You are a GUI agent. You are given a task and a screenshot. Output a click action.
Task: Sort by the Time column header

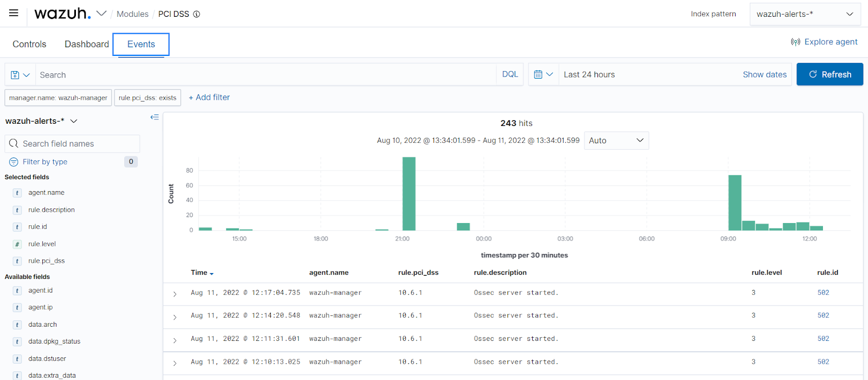tap(202, 273)
